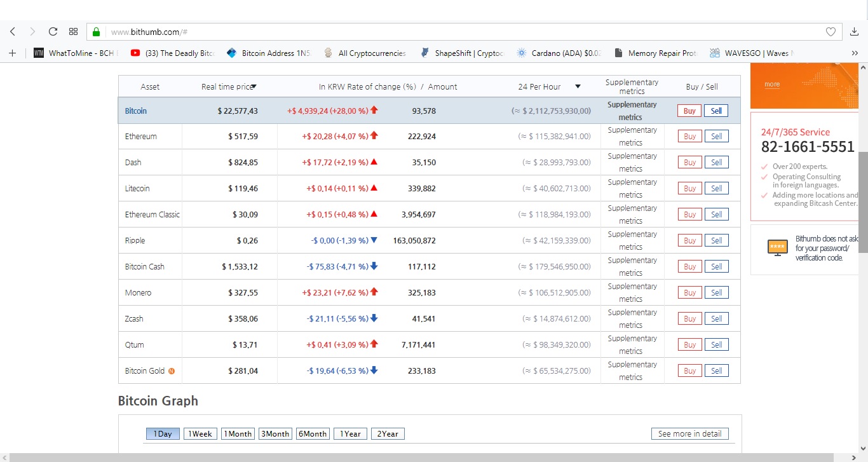868x462 pixels.
Task: Select the 1Month graph range
Action: pyautogui.click(x=238, y=434)
